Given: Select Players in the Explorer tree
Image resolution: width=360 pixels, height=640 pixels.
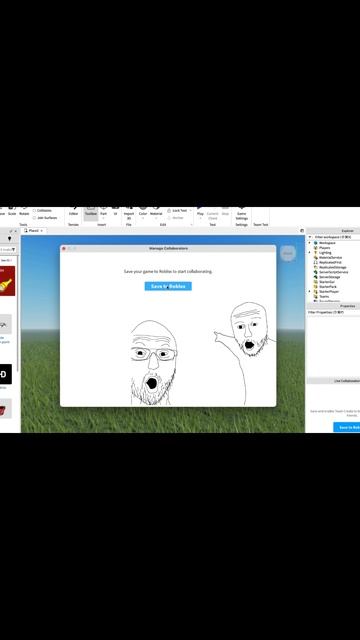Looking at the screenshot, I should click(325, 248).
